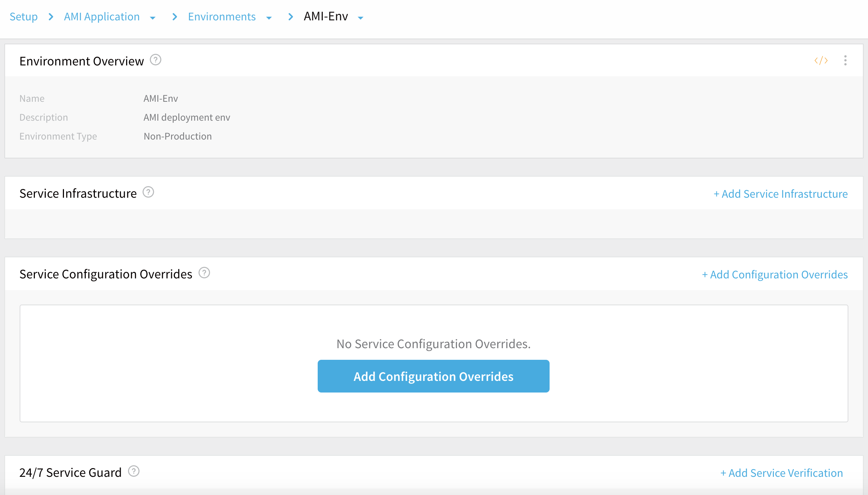Click + Add Service Verification link
The width and height of the screenshot is (868, 495).
pyautogui.click(x=781, y=473)
